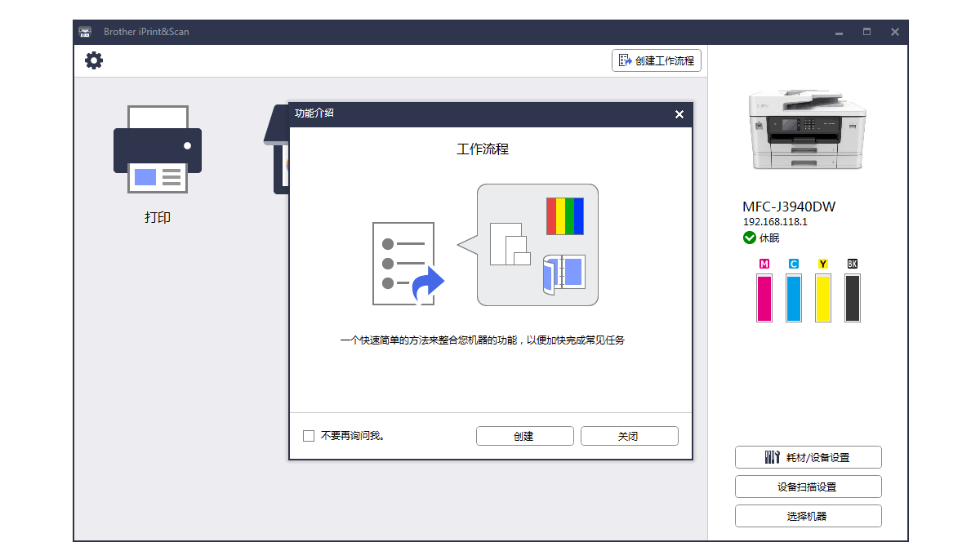
Task: Click the Y yellow ink label
Action: coord(823,264)
